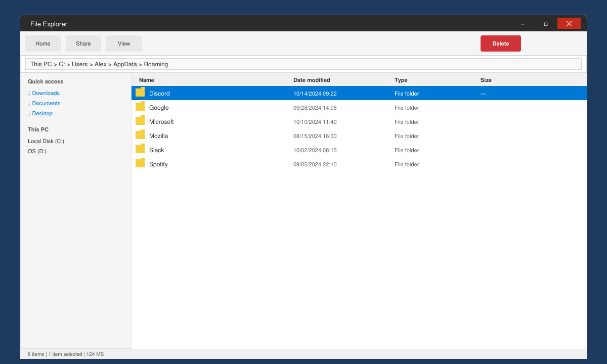This screenshot has width=607, height=364.
Task: Click the red Delete button
Action: pyautogui.click(x=501, y=43)
